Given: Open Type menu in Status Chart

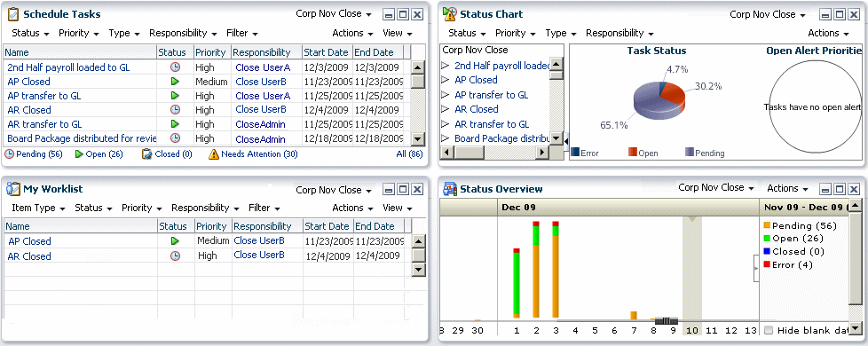Looking at the screenshot, I should coord(561,33).
